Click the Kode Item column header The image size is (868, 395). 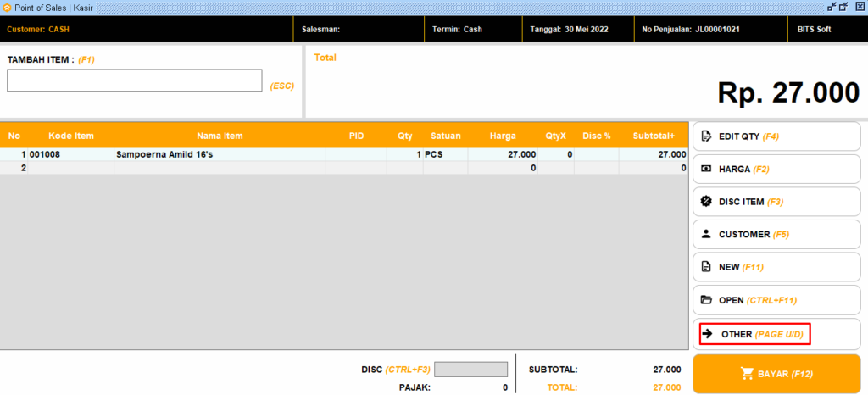[71, 136]
